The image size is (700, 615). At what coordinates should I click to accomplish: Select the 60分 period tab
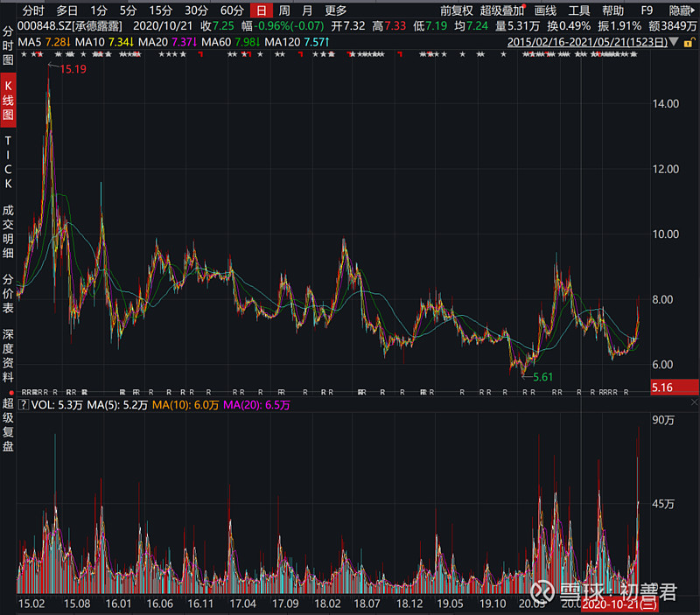pos(232,10)
